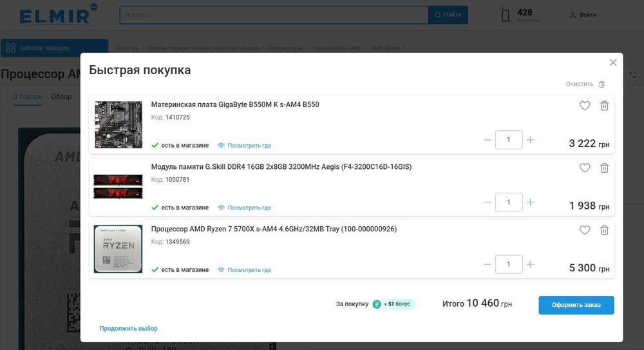Click price 5 300 грн
This screenshot has width=644, height=350.
click(x=589, y=267)
